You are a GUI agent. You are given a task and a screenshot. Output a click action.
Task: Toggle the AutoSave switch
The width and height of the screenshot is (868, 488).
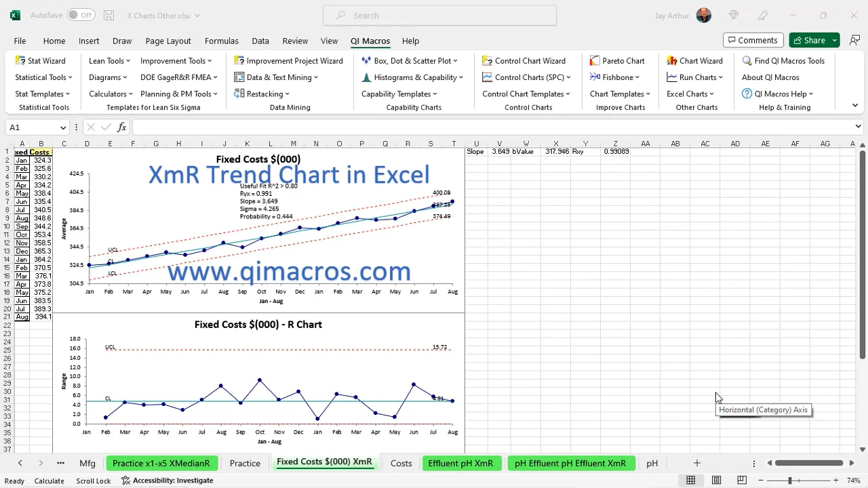click(81, 15)
